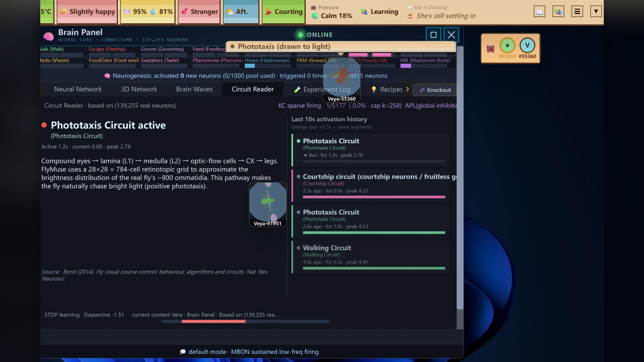Click the Pressure briefcase icon

(313, 7)
